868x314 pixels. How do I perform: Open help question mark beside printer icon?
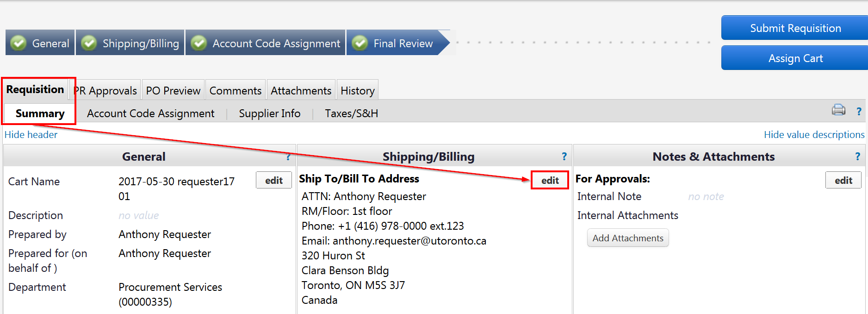859,112
